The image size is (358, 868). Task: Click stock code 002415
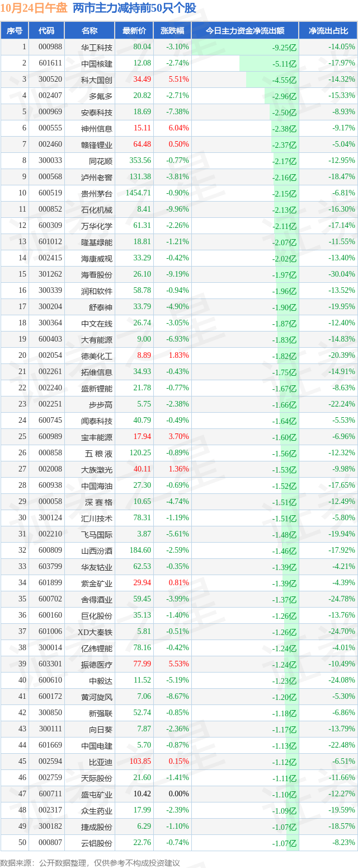(x=50, y=258)
